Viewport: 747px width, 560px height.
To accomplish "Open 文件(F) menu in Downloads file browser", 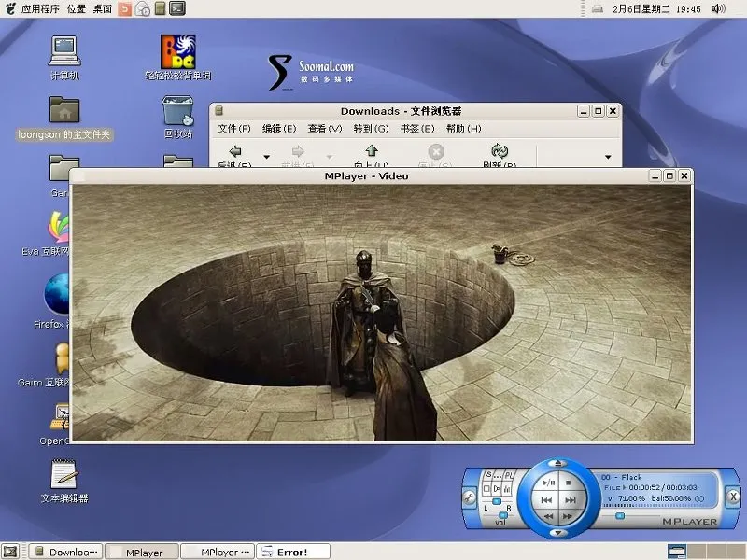I will [x=234, y=129].
